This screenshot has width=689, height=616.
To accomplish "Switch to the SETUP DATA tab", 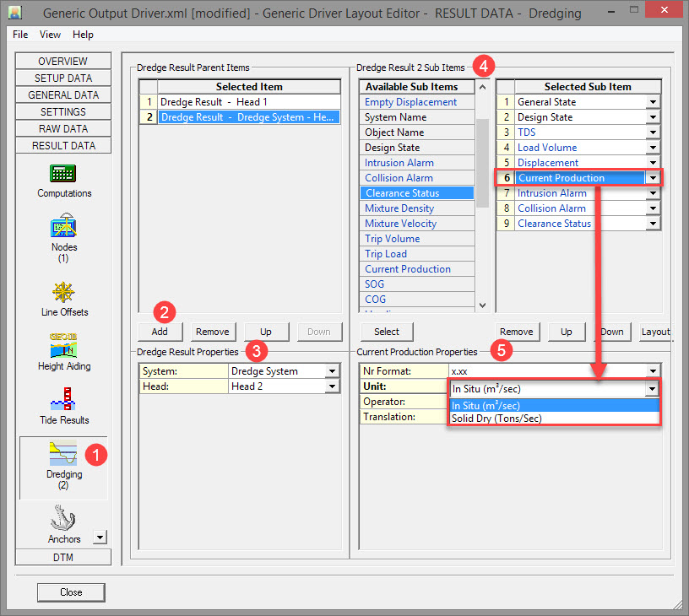I will pyautogui.click(x=63, y=78).
